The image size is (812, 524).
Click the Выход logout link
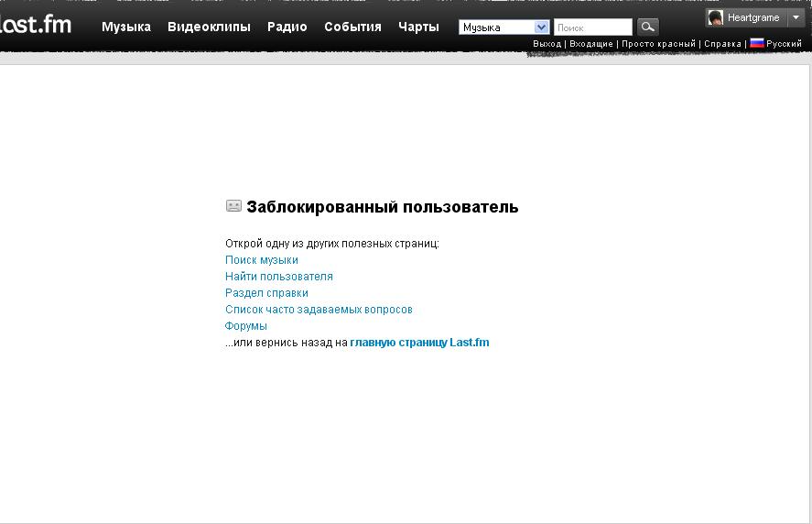[x=547, y=44]
